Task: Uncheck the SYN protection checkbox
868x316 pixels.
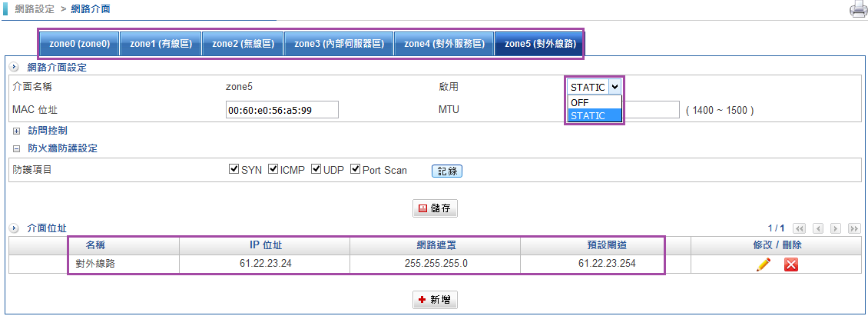Action: pyautogui.click(x=234, y=169)
